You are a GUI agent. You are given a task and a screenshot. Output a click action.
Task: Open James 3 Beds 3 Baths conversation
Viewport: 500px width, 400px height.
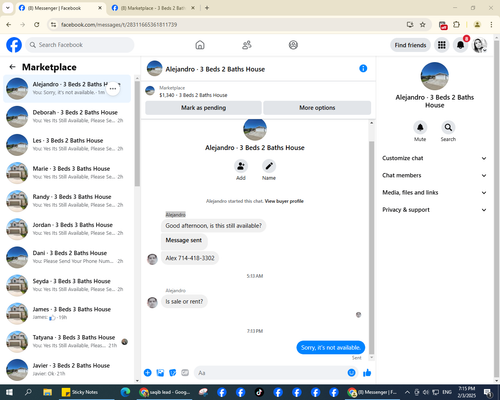click(x=67, y=313)
